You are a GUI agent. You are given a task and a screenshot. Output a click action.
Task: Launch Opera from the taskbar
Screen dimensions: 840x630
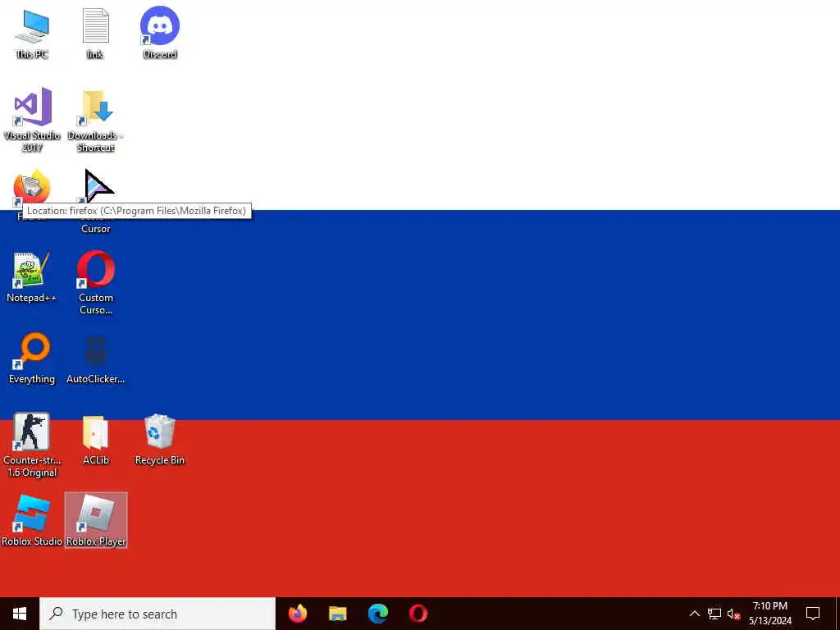pyautogui.click(x=418, y=614)
